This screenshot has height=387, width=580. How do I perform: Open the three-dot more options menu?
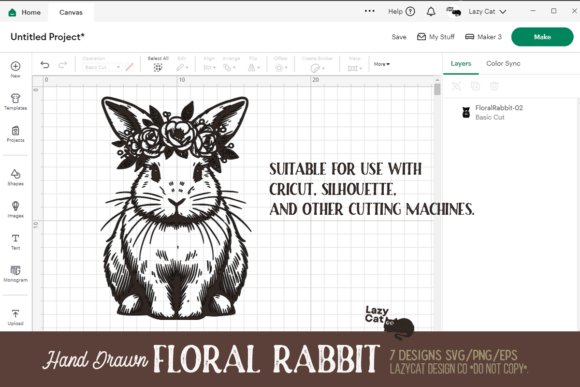tap(369, 11)
